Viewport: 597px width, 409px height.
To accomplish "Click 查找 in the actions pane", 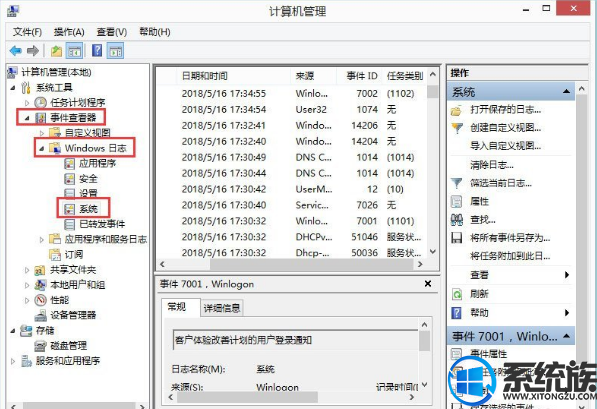I will coord(483,219).
